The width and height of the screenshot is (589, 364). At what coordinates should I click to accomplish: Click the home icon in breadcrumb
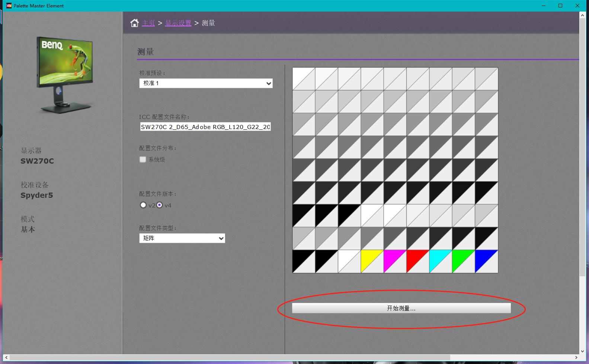[x=134, y=23]
